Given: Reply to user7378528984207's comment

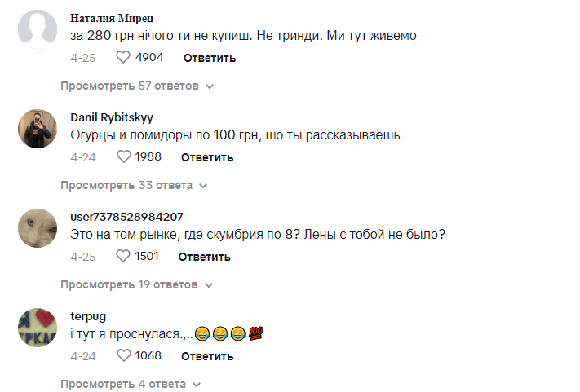Looking at the screenshot, I should (205, 257).
